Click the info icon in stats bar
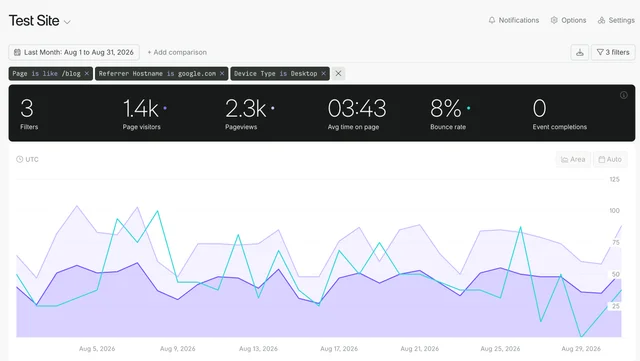Viewport: 640px width, 361px height. point(624,95)
